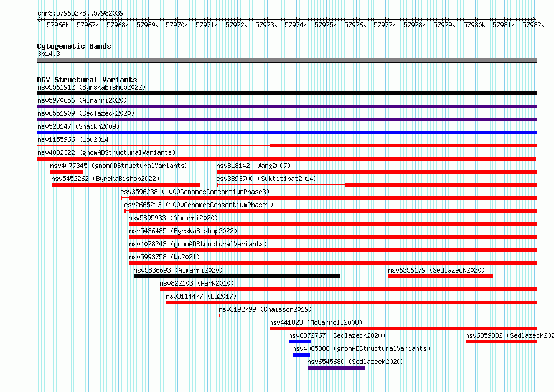Select the blue nsv528147 variant bar
Image resolution: width=554 pixels, height=392 pixels.
(x=286, y=133)
